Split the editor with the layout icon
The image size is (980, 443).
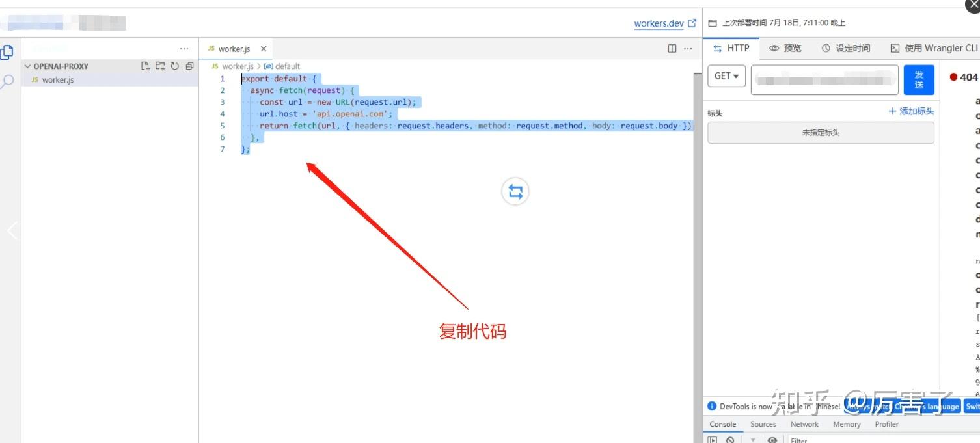point(672,49)
